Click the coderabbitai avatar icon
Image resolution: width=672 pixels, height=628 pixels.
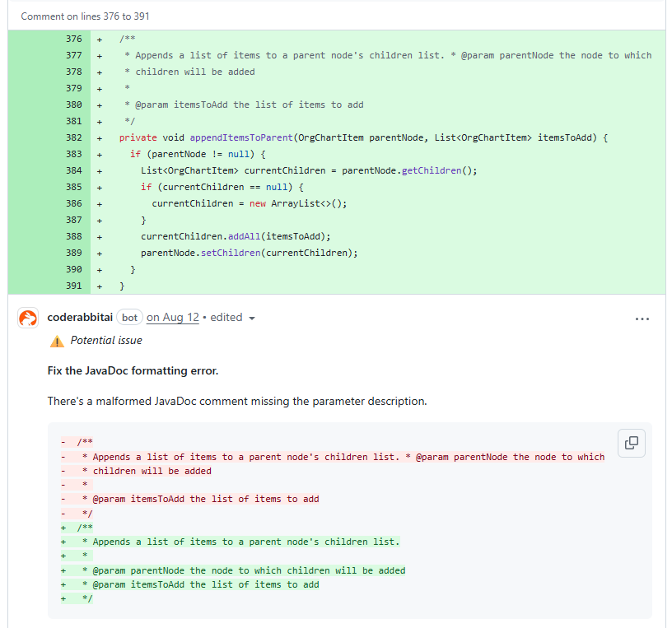(x=28, y=318)
